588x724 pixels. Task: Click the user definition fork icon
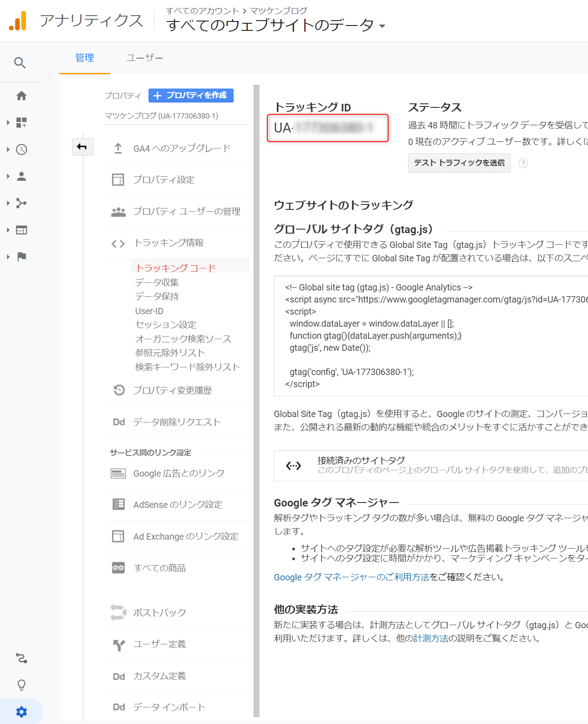tap(119, 645)
